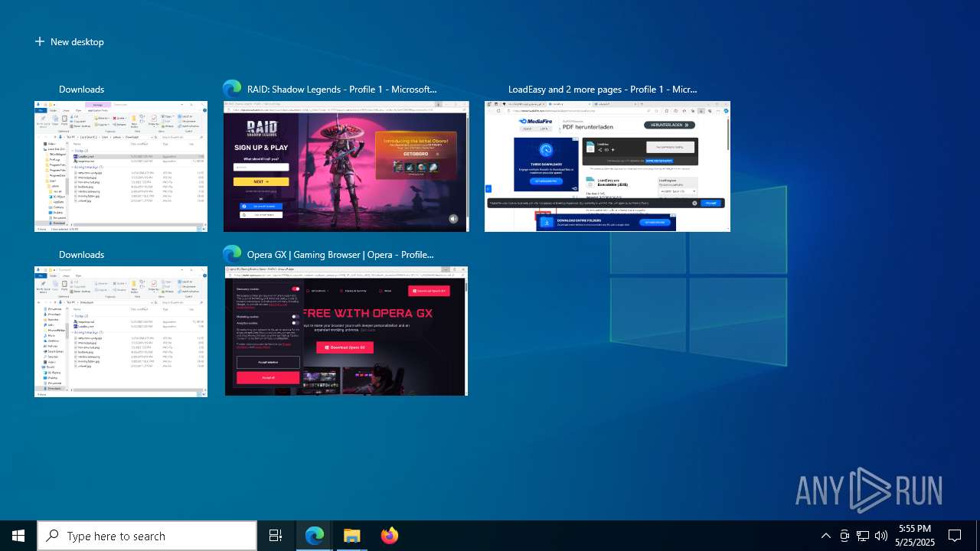Launch Firefox from the taskbar
This screenshot has width=980, height=551.
pos(390,536)
